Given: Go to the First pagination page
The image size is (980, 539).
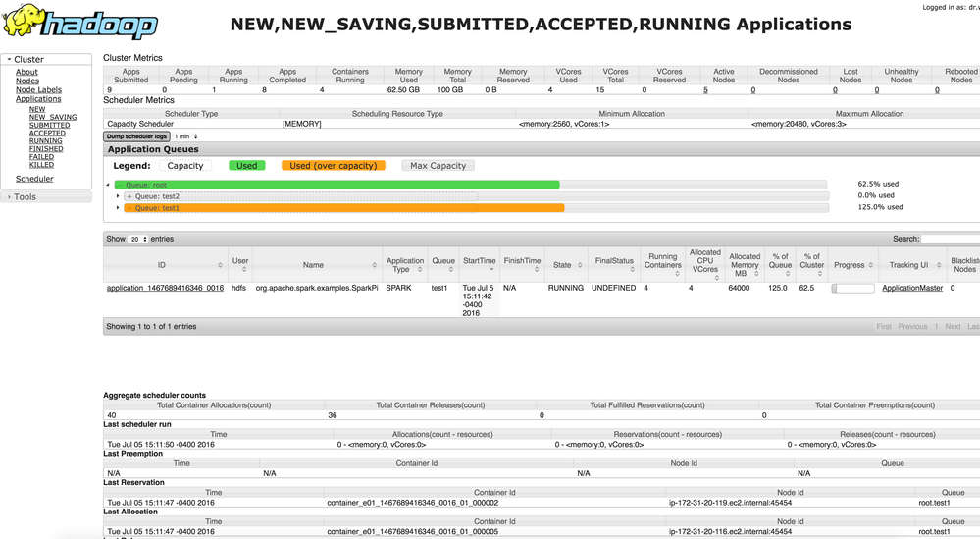Looking at the screenshot, I should coord(884,326).
